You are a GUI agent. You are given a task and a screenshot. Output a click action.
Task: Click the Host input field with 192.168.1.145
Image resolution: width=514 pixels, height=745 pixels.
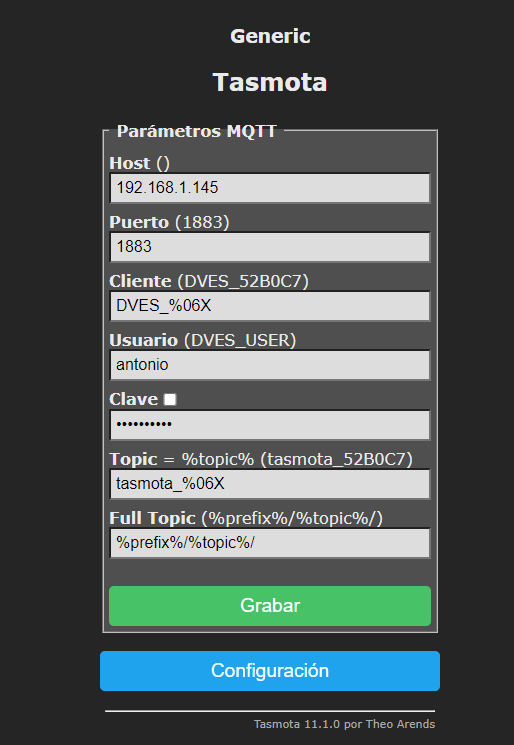[270, 188]
